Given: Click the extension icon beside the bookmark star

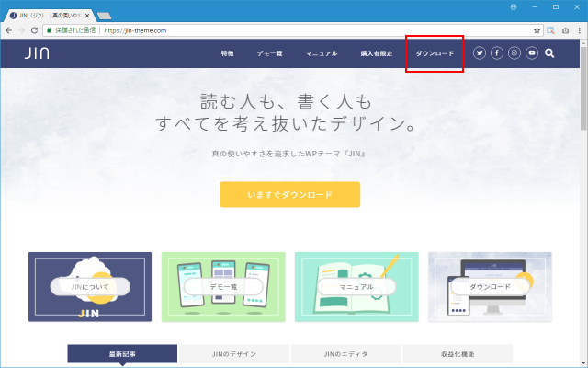Looking at the screenshot, I should click(x=550, y=30).
